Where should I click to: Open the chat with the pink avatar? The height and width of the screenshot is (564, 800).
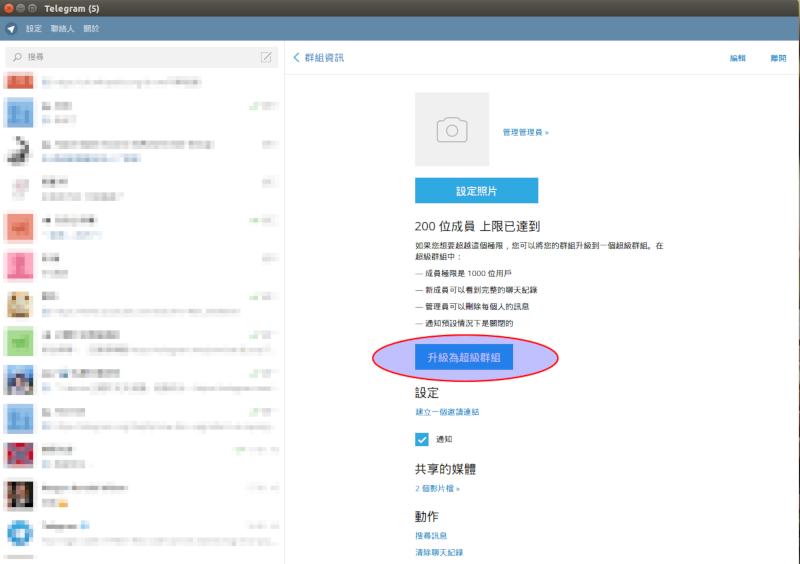[x=20, y=266]
